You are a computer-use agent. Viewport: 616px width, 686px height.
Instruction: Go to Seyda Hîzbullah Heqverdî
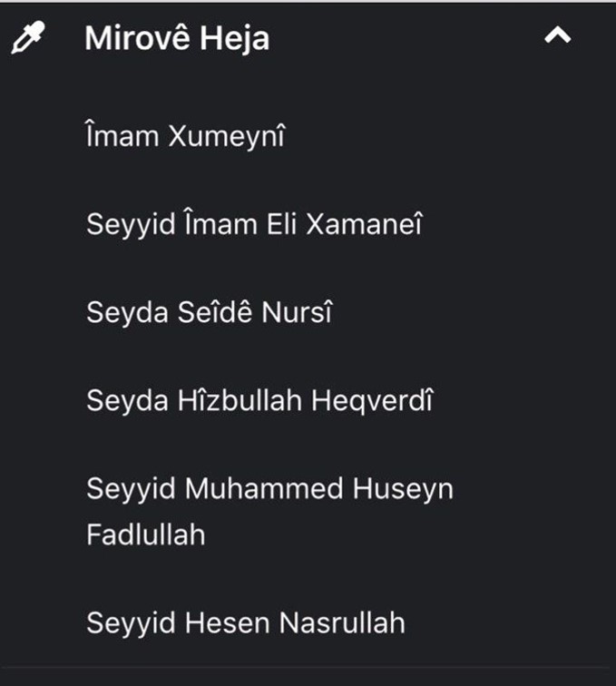pos(259,400)
